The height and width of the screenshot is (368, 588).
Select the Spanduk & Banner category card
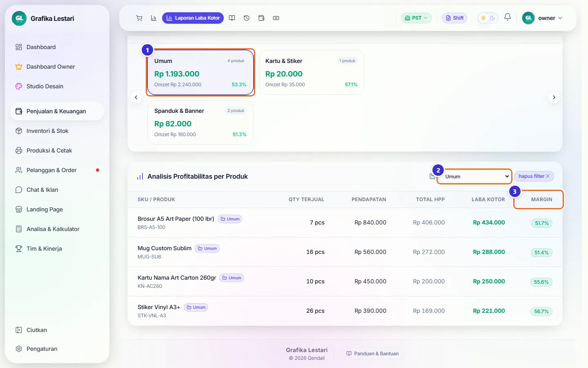[x=200, y=122]
